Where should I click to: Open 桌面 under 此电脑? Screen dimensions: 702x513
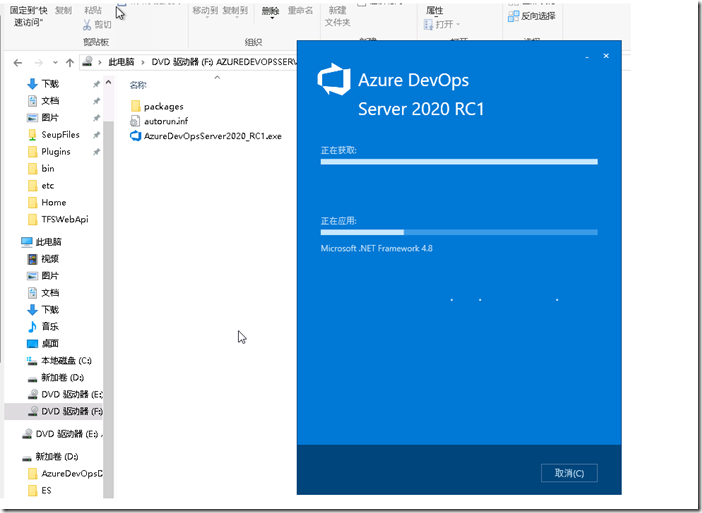coord(50,344)
